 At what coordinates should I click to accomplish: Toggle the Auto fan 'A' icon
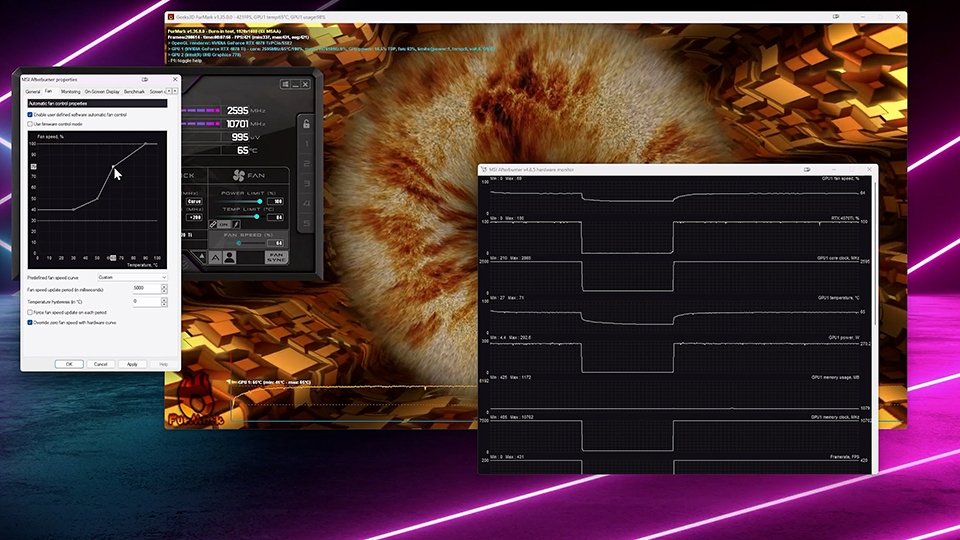pos(213,257)
